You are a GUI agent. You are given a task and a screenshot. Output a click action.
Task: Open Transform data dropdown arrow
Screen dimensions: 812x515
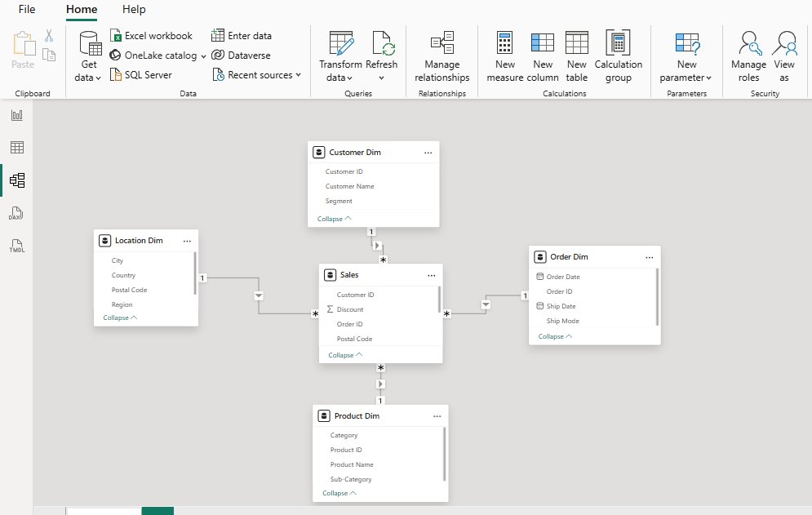[x=349, y=78]
